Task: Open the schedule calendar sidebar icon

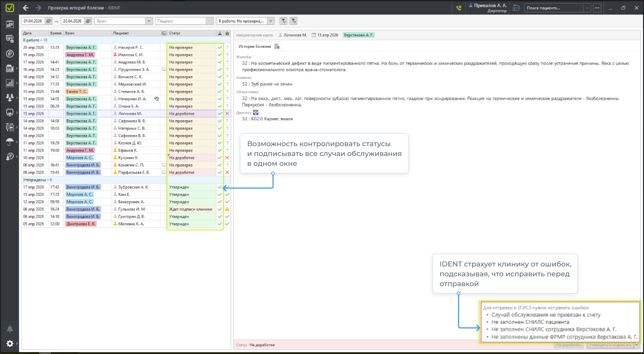Action: click(x=10, y=24)
